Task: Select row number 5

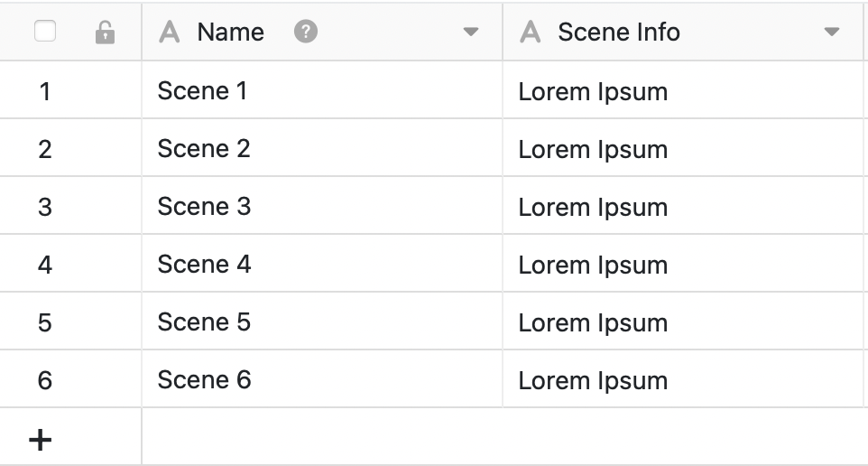Action: click(x=45, y=322)
